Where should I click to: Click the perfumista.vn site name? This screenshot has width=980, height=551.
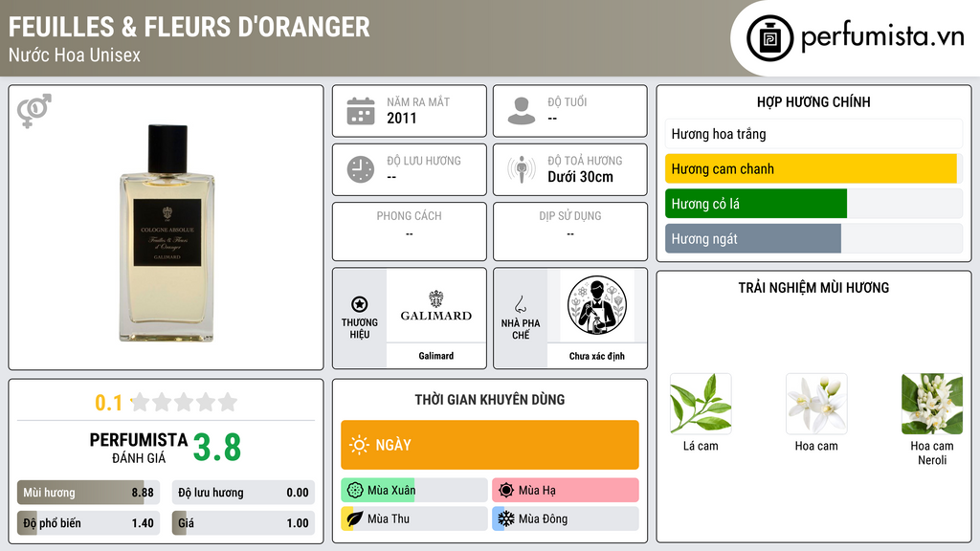pos(882,37)
